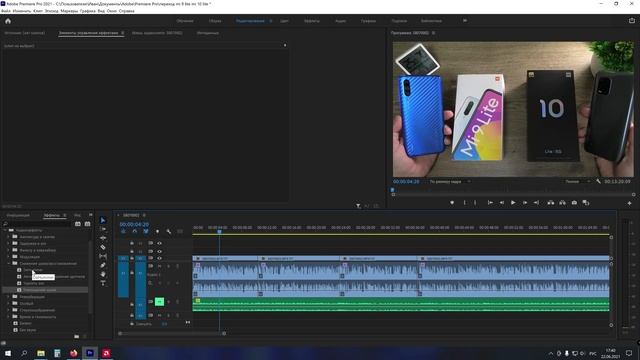Switch to the Цвет workspace
This screenshot has height=360, width=640.
[x=284, y=21]
